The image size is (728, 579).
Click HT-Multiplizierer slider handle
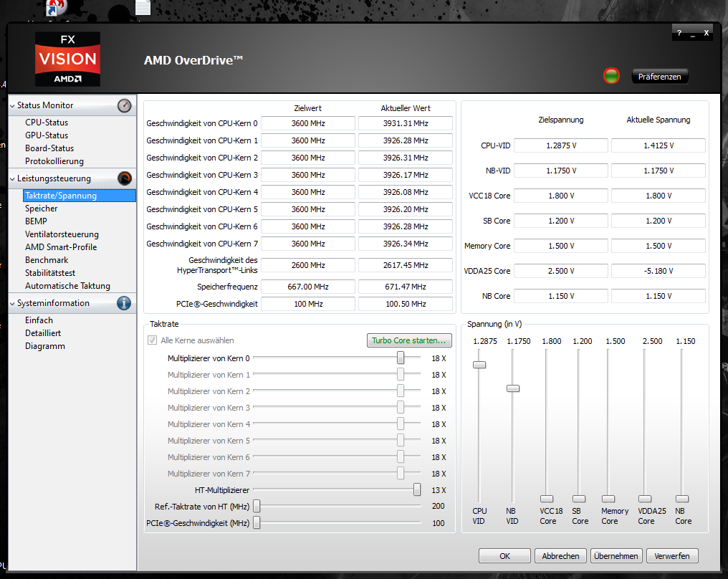coord(417,489)
